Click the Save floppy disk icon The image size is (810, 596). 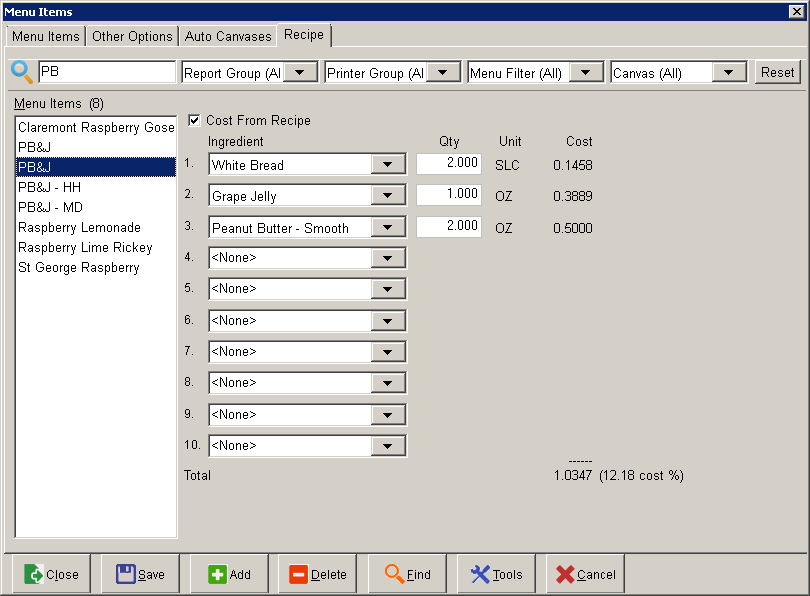click(126, 574)
